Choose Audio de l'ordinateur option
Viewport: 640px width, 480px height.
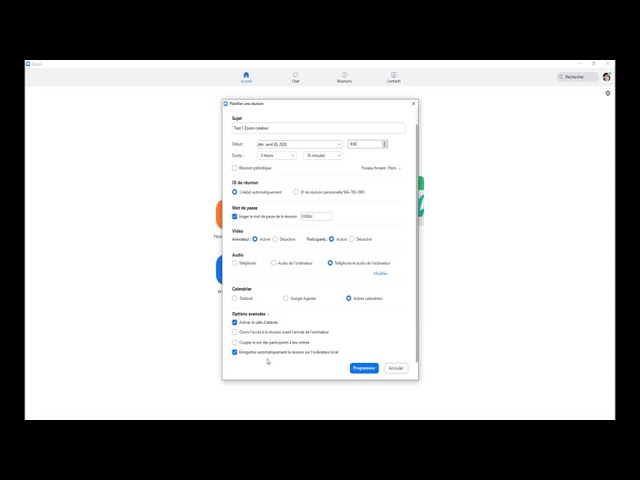click(273, 263)
